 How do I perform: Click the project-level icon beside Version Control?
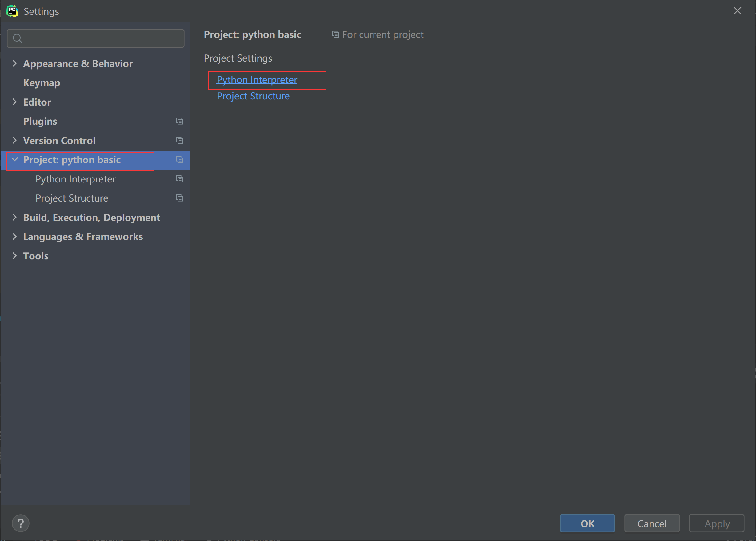click(x=179, y=141)
